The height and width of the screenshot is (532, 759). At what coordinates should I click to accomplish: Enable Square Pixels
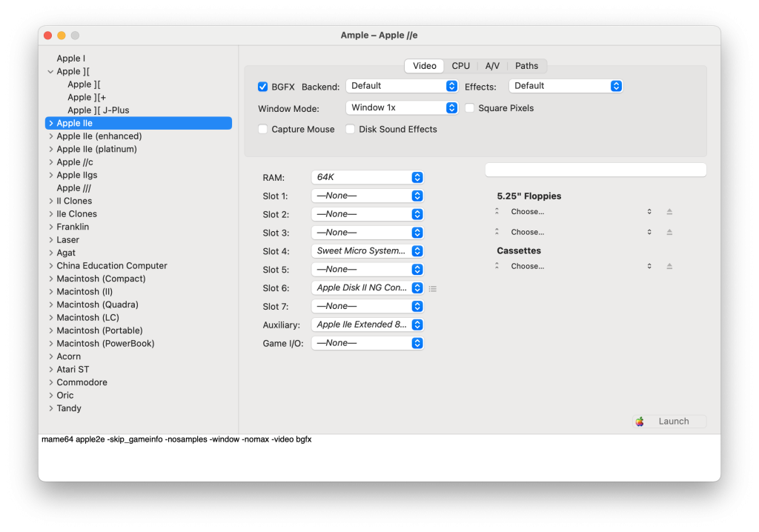point(470,107)
